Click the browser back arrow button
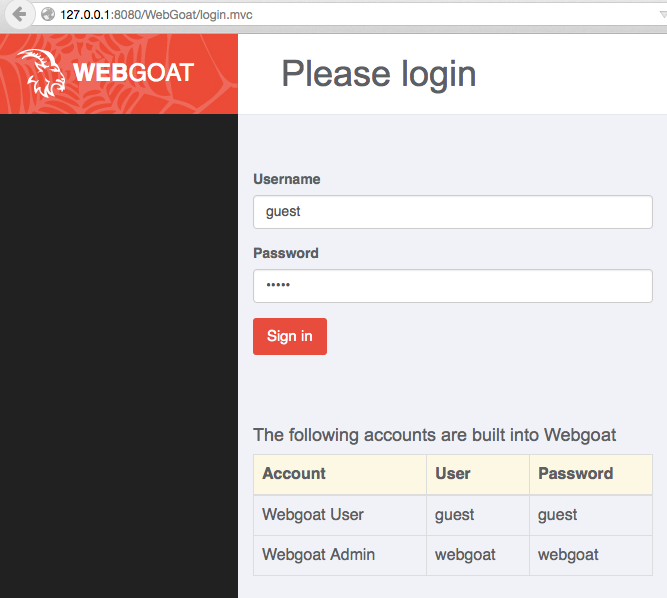This screenshot has width=667, height=598. click(18, 14)
